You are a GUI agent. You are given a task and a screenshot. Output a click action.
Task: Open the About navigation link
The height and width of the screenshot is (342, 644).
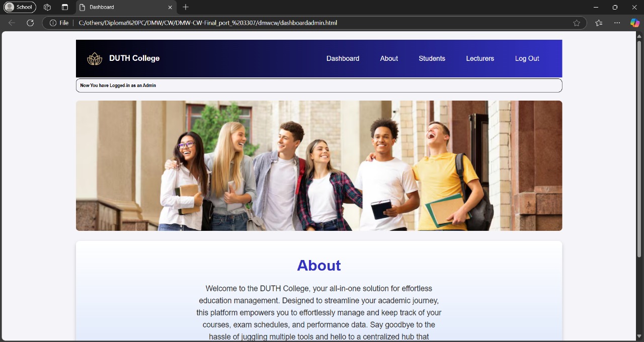coord(389,58)
